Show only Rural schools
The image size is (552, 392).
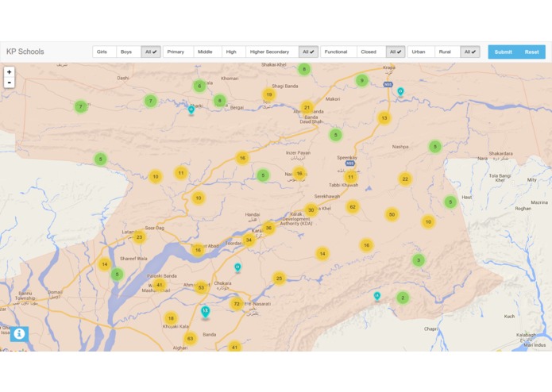click(447, 52)
